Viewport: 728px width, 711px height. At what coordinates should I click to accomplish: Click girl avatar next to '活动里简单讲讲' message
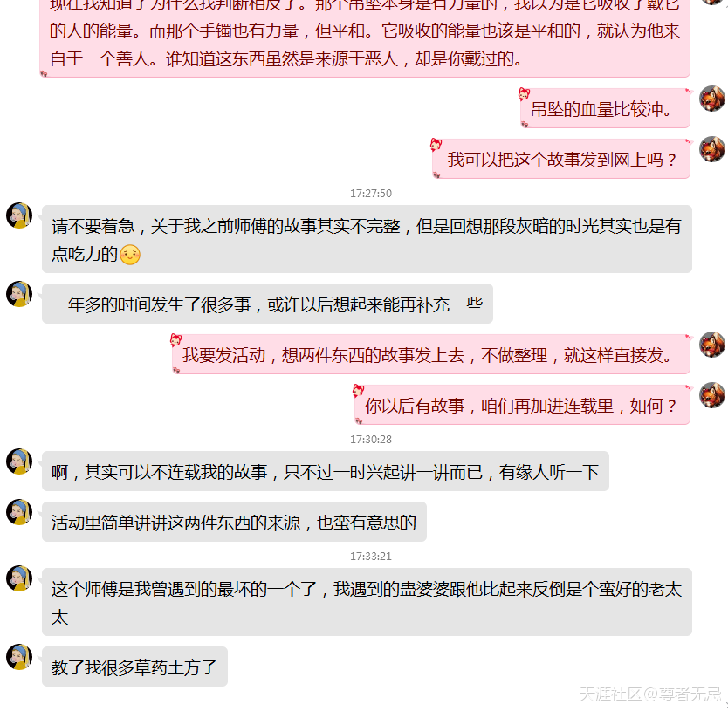(19, 512)
